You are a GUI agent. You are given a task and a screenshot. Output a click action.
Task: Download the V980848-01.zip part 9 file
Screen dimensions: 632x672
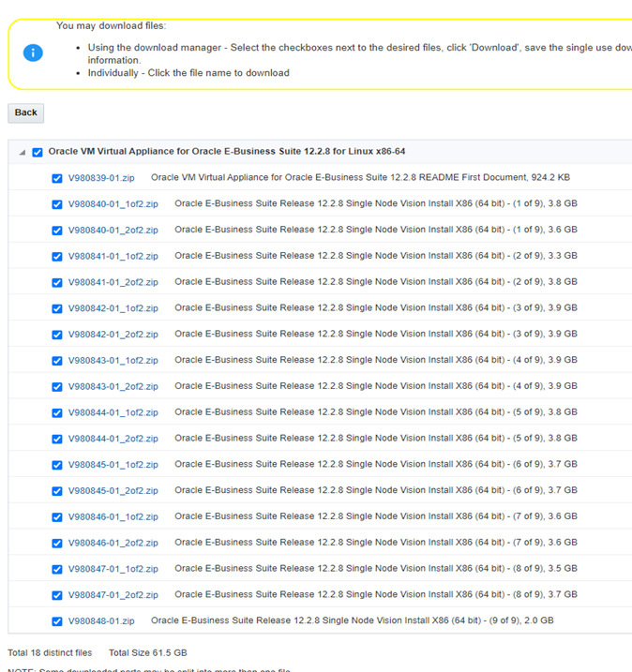pyautogui.click(x=101, y=620)
